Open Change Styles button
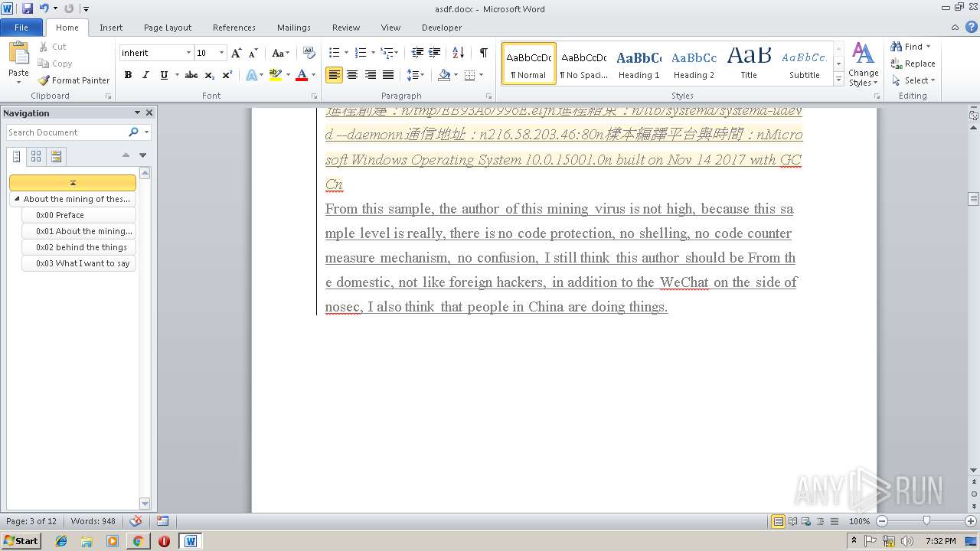The width and height of the screenshot is (980, 551). (863, 64)
